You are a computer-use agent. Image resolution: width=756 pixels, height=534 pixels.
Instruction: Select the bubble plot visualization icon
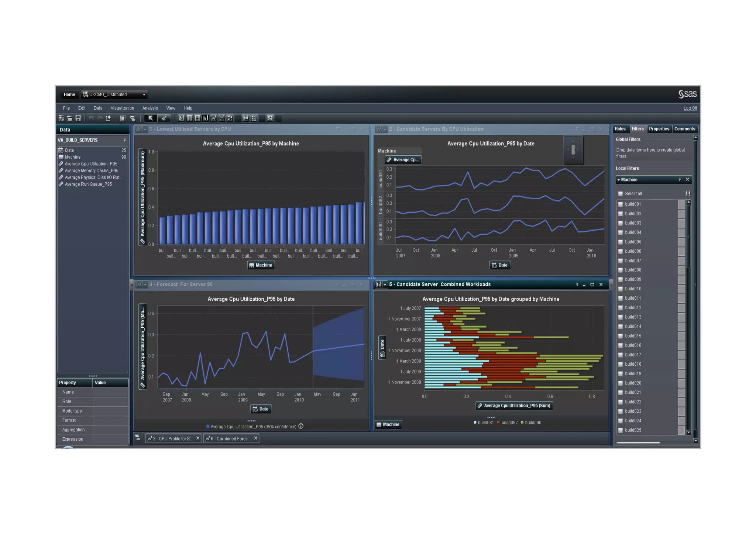click(230, 118)
